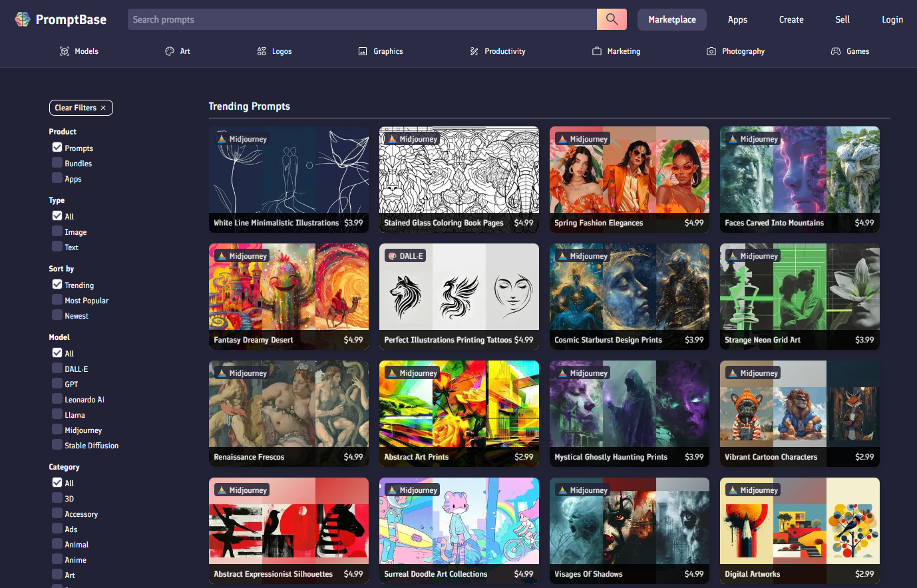Screen dimensions: 917x588
Task: Open the Logos shapes icon
Action: click(262, 51)
